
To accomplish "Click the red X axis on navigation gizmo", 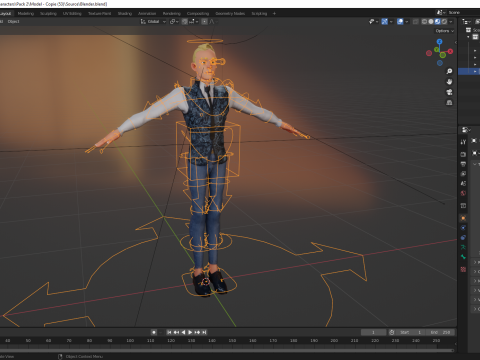I will pos(450,51).
